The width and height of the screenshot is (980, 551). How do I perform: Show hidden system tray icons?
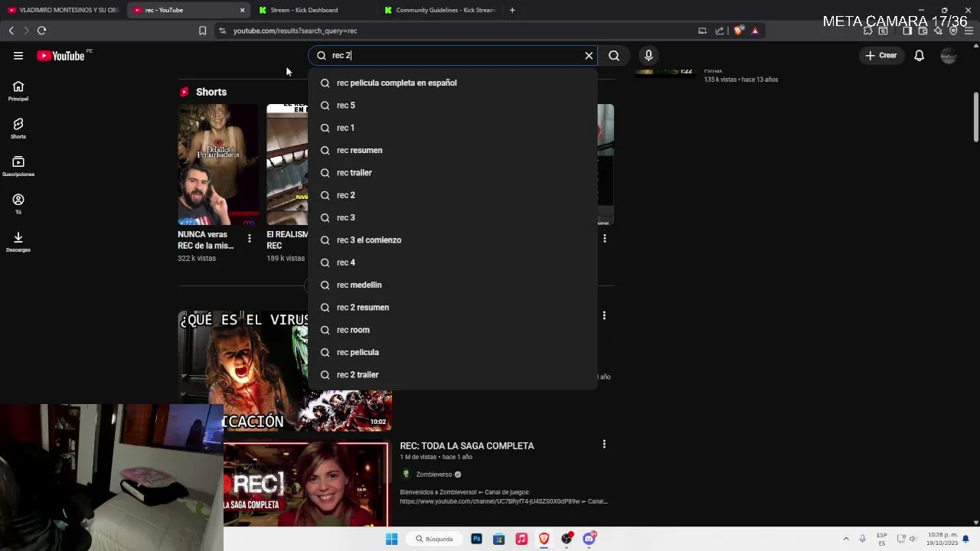coord(846,539)
